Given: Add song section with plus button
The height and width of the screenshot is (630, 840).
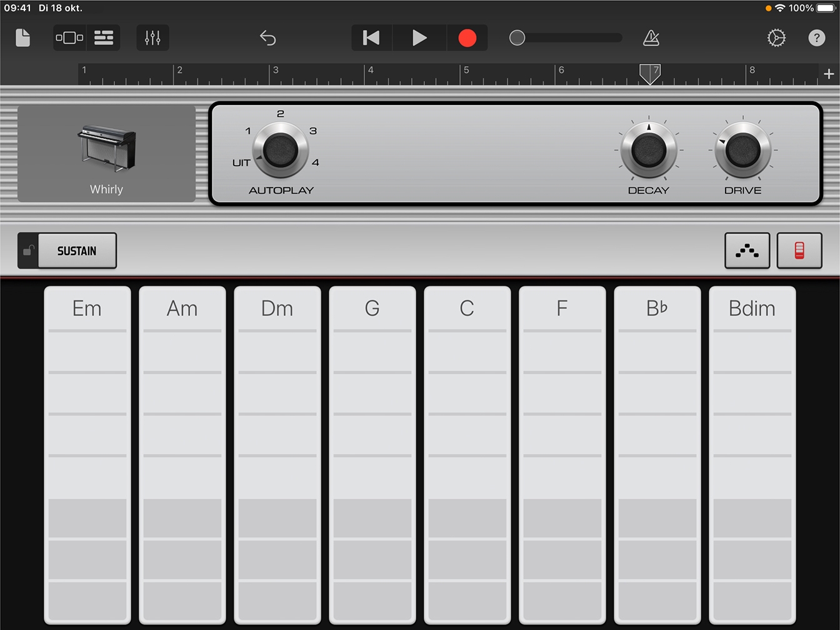Looking at the screenshot, I should 829,74.
